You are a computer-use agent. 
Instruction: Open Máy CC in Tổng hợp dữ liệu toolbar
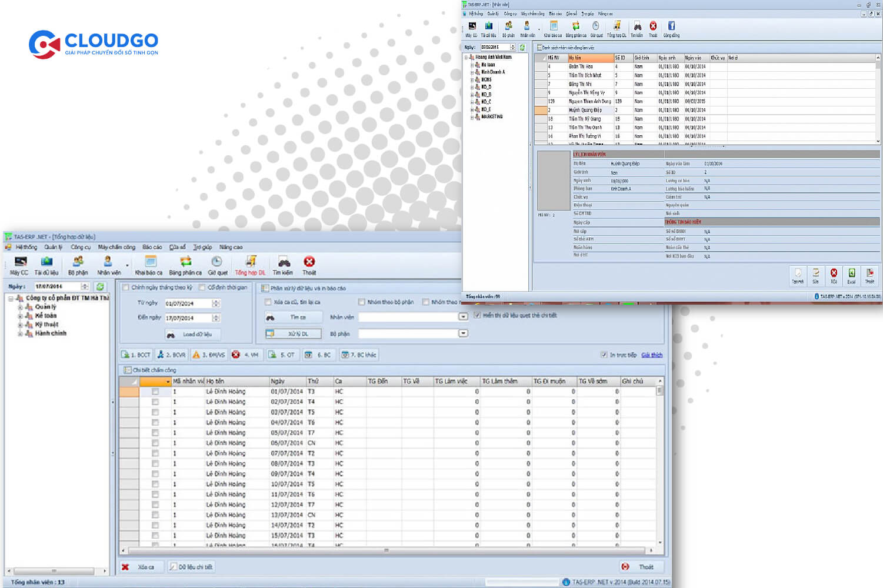pyautogui.click(x=19, y=265)
